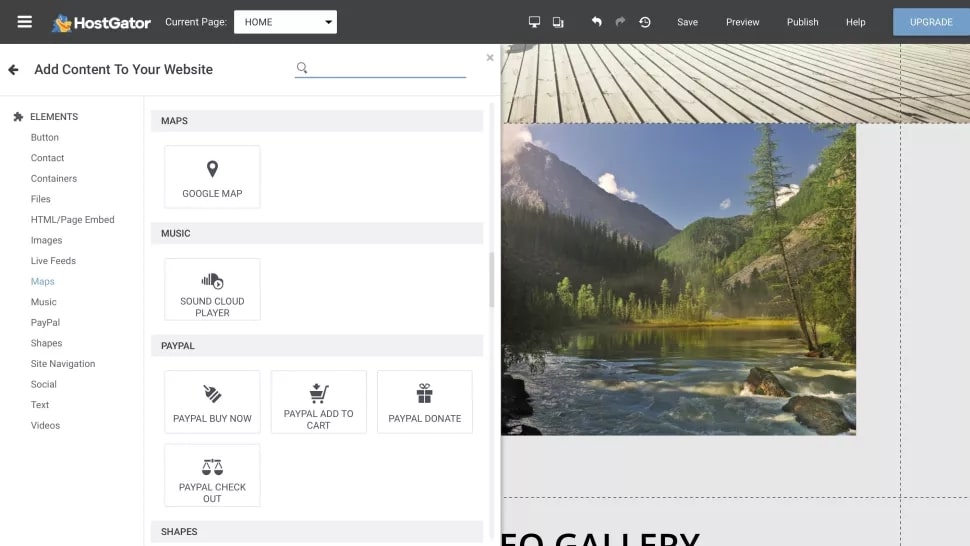
Task: Click the ELEMENTS puzzle icon
Action: (x=18, y=116)
